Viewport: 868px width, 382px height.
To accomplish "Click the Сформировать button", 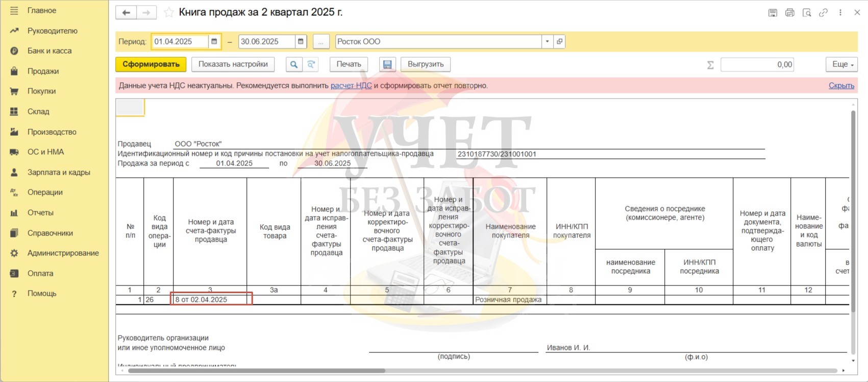I will [151, 64].
